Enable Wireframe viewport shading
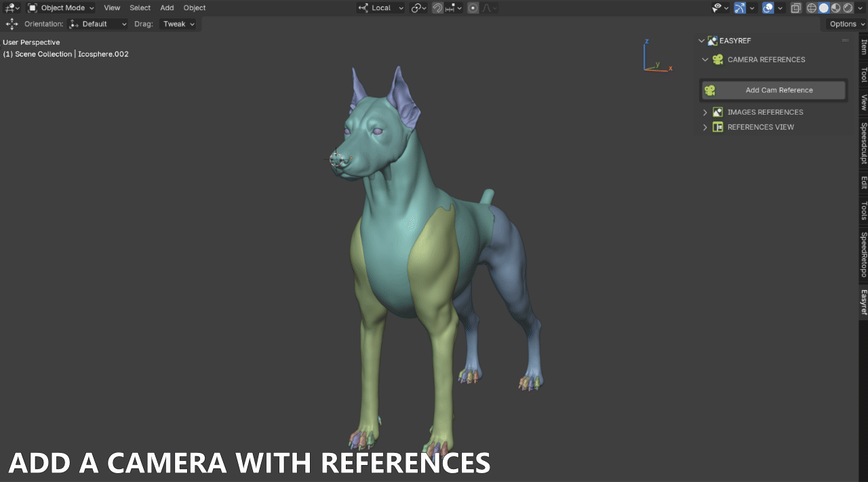 pos(812,7)
